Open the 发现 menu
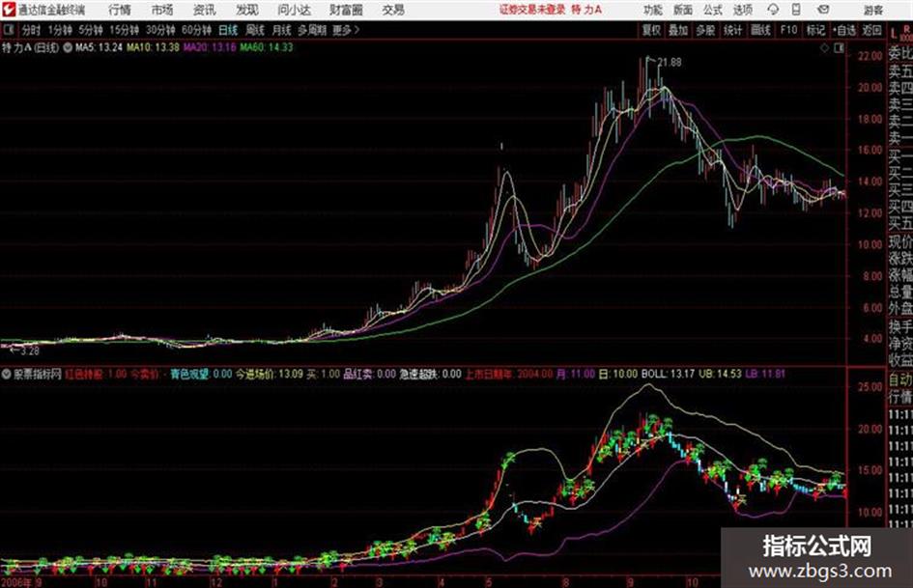This screenshot has height=588, width=913. click(246, 10)
